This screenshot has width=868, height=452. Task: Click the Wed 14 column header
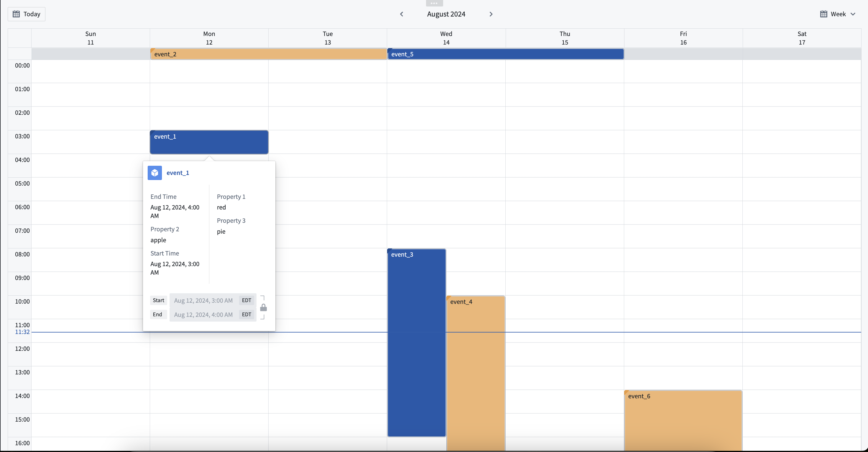[x=446, y=38]
